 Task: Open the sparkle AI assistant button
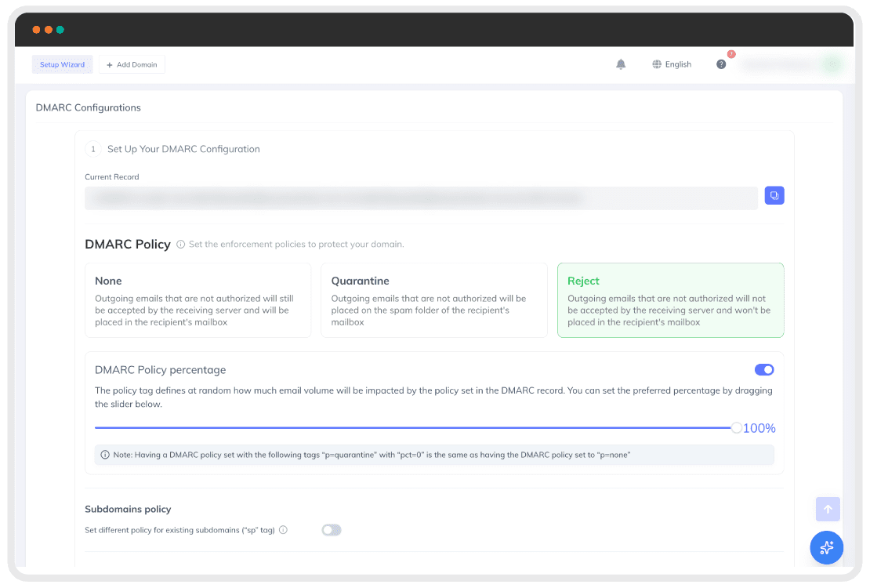click(826, 547)
